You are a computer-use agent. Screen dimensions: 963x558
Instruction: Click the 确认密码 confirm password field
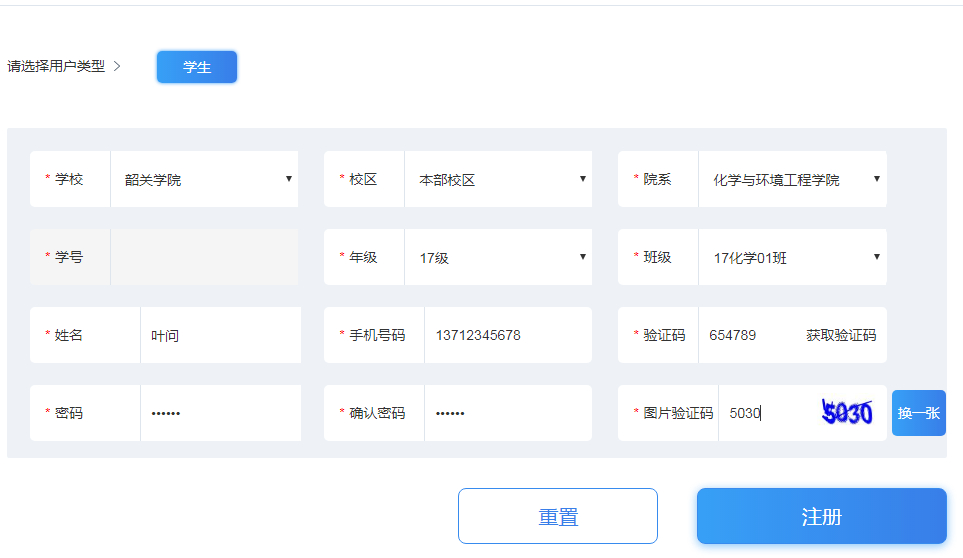coord(507,413)
